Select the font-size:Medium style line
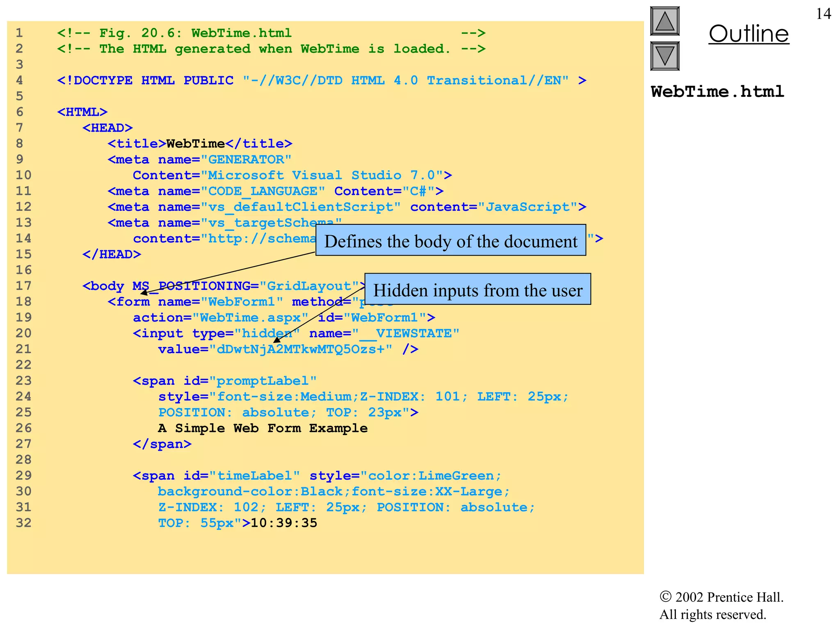 tap(363, 397)
